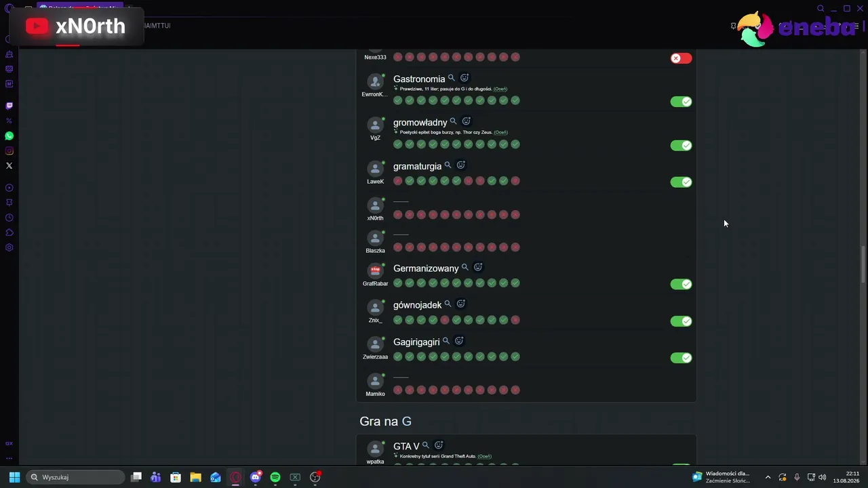Click the 'Gra na G' category heading
The image size is (868, 488).
tap(385, 422)
